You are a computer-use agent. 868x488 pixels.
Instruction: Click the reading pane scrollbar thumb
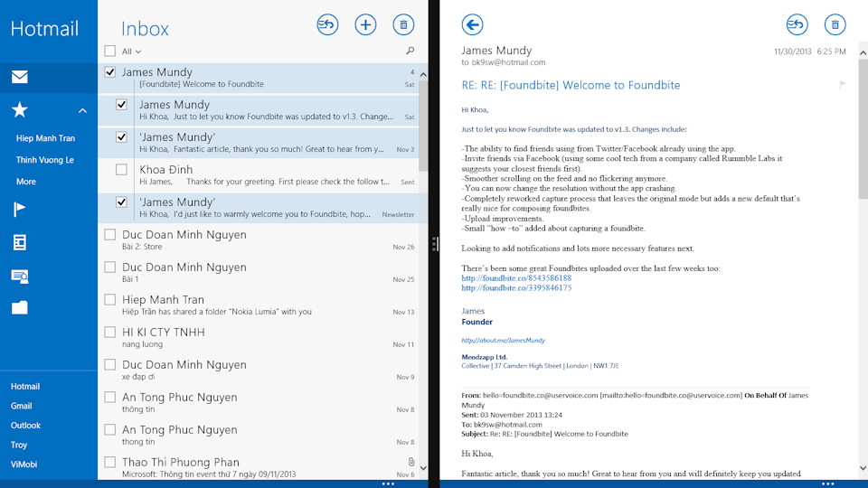pos(863,129)
